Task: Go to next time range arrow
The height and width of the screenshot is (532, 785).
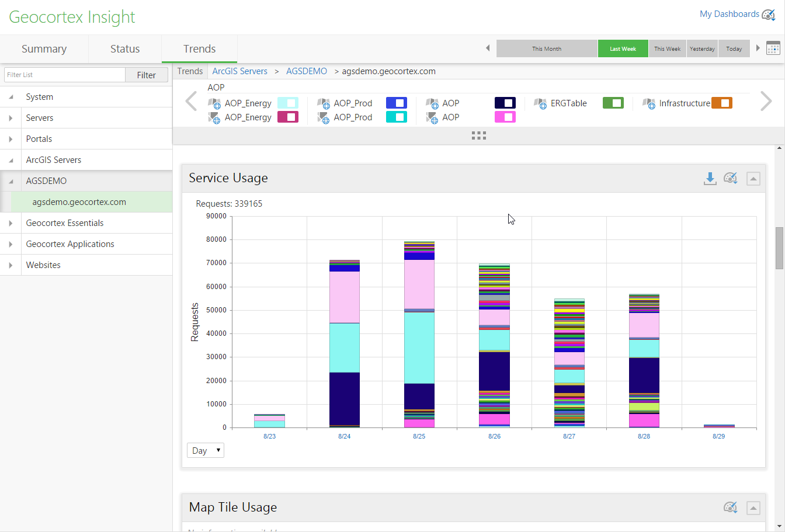Action: point(758,48)
